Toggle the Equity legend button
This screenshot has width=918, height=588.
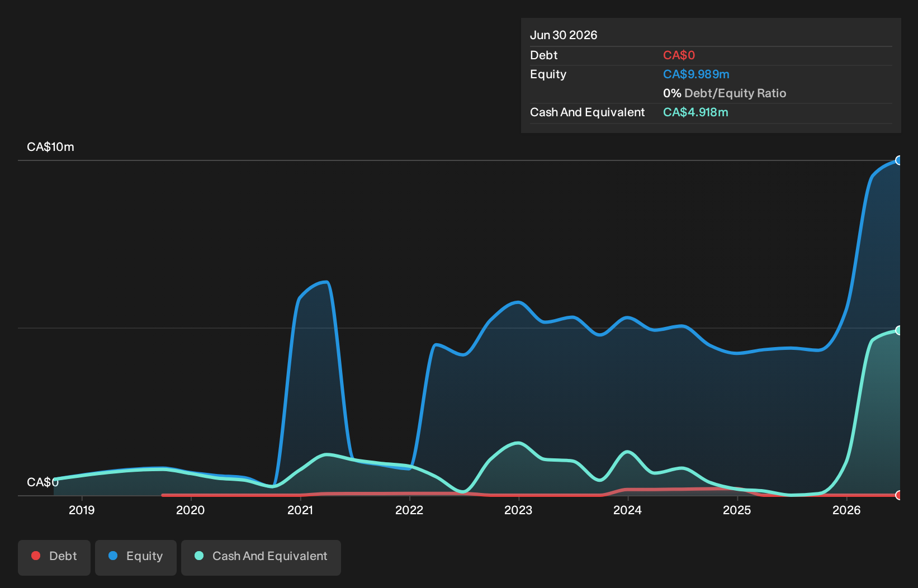coord(136,557)
